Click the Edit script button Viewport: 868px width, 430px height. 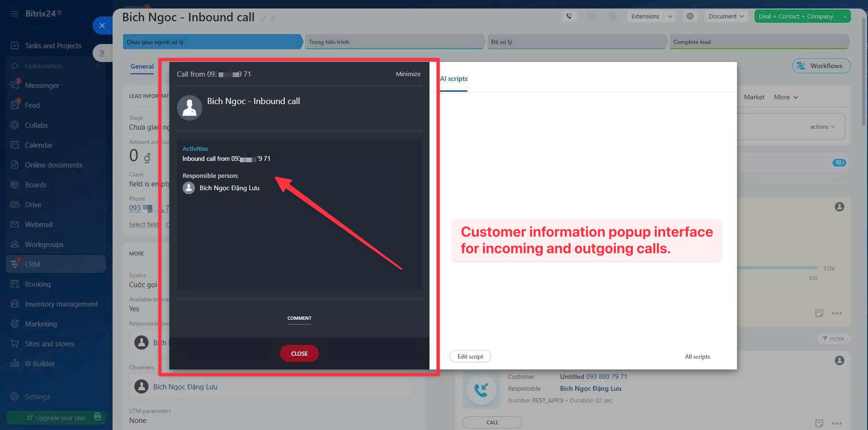pos(470,357)
